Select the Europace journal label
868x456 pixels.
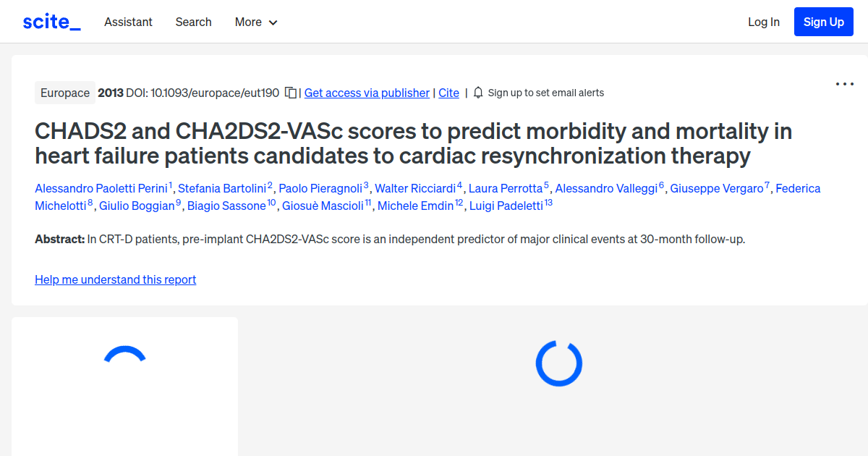click(x=64, y=93)
